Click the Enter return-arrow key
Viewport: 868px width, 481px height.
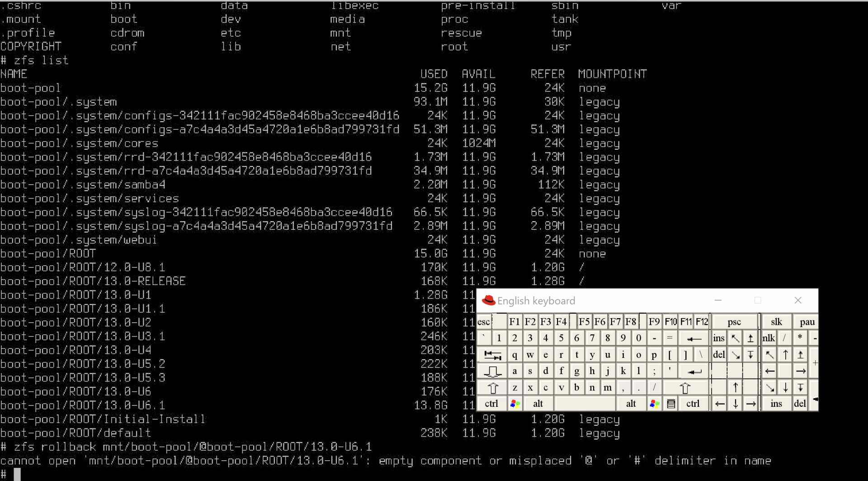coord(694,371)
